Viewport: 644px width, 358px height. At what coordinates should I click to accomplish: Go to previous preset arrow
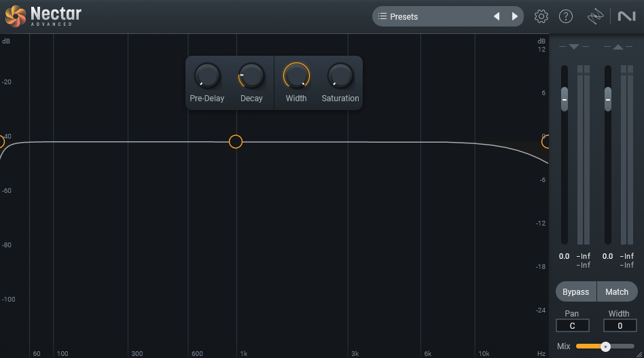point(497,16)
